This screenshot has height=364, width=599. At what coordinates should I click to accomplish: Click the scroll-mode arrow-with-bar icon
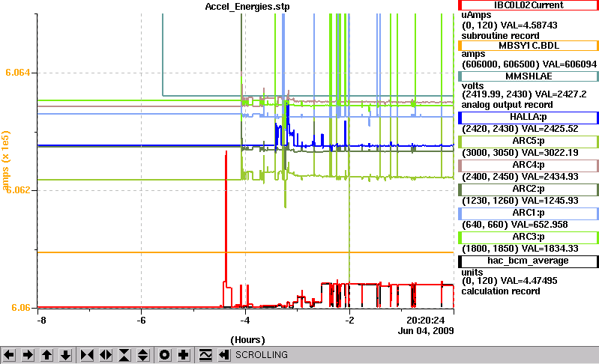click(x=224, y=355)
